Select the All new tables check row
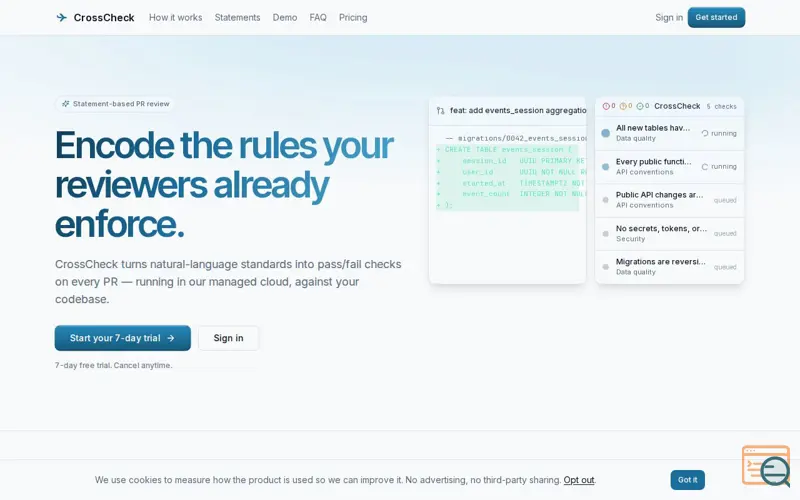 [669, 133]
